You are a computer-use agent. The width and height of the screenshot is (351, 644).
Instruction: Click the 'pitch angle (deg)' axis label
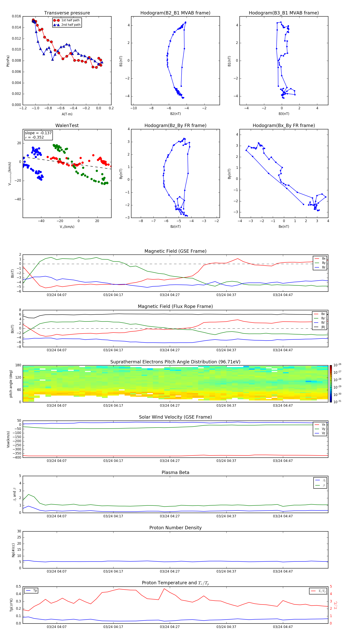point(11,384)
